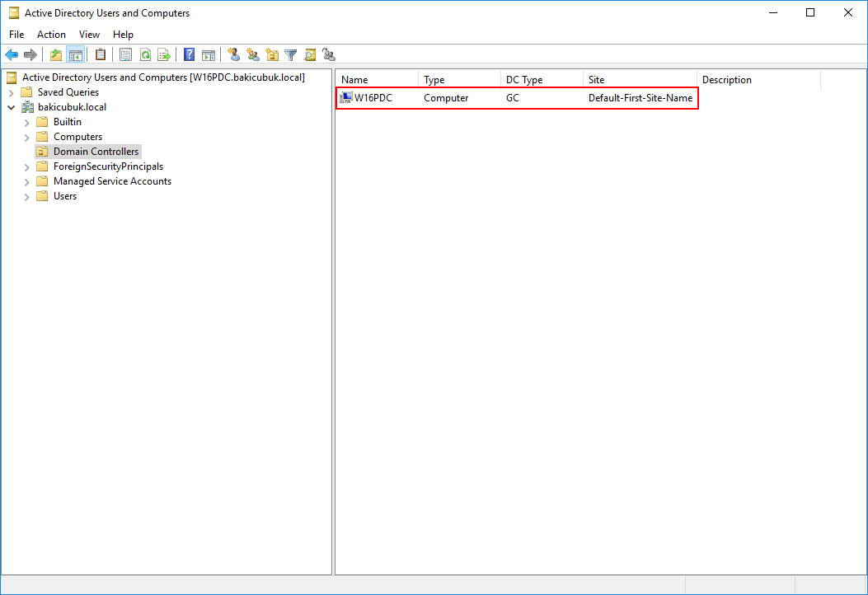Open the Action menu

coord(51,35)
